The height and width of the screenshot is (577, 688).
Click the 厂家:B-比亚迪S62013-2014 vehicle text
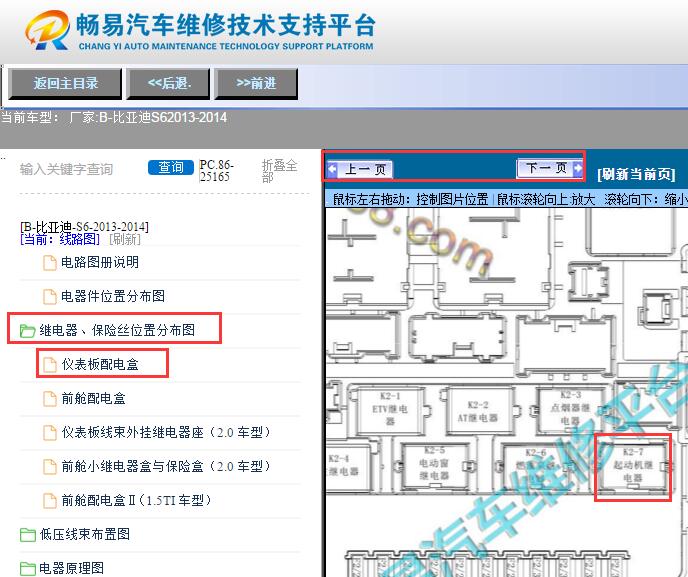pyautogui.click(x=148, y=118)
